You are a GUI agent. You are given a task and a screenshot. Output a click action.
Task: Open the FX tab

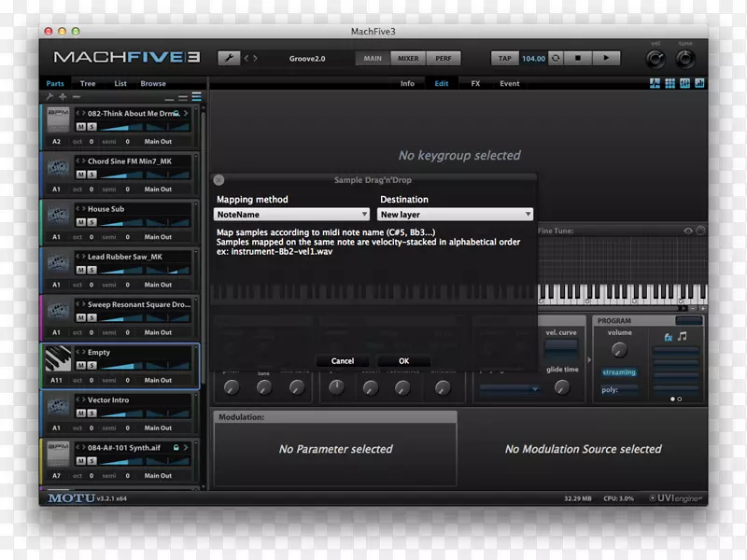[x=475, y=84]
